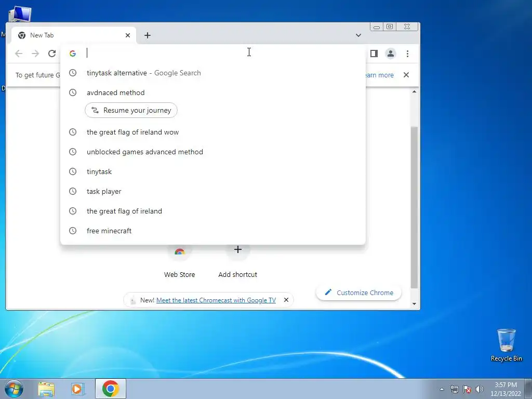
Task: Choose 'unblocked games advanced method' suggestion
Action: pyautogui.click(x=212, y=152)
